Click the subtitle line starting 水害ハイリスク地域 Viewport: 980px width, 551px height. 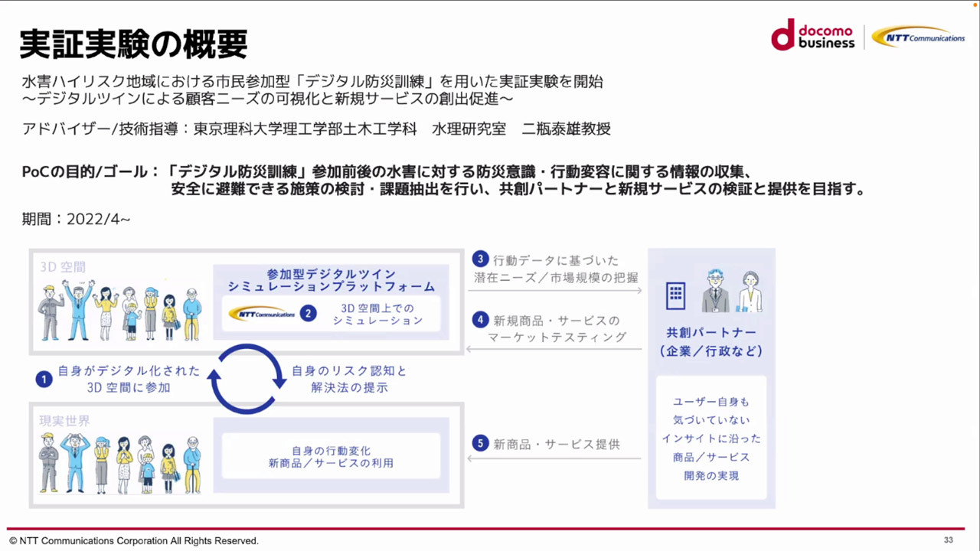coord(312,82)
